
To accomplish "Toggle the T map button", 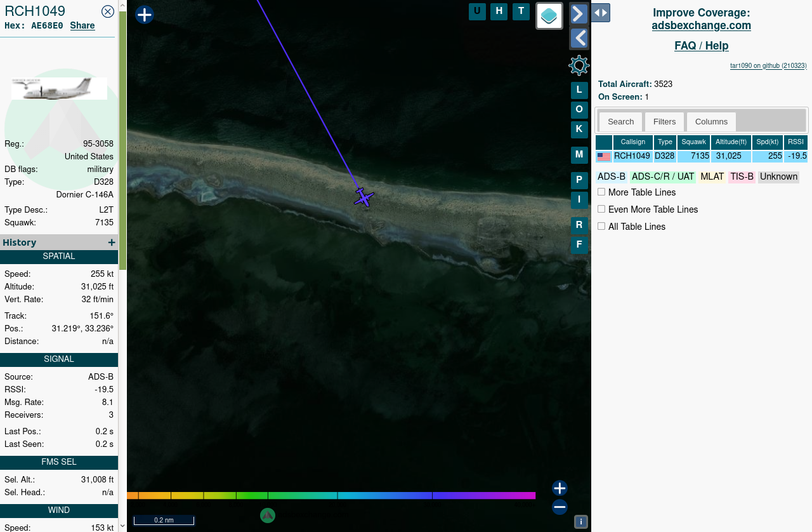I will click(521, 11).
